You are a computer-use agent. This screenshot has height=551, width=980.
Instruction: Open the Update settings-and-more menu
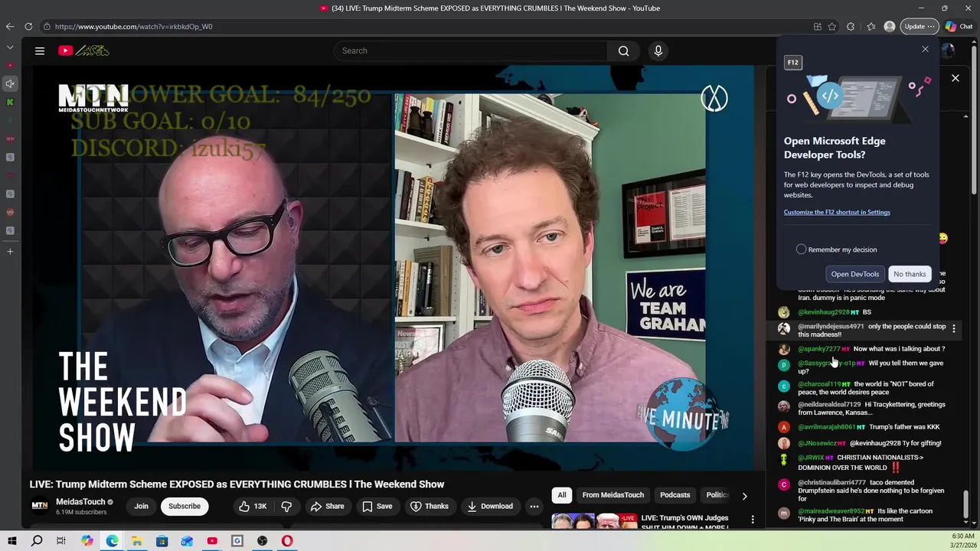[x=920, y=26]
